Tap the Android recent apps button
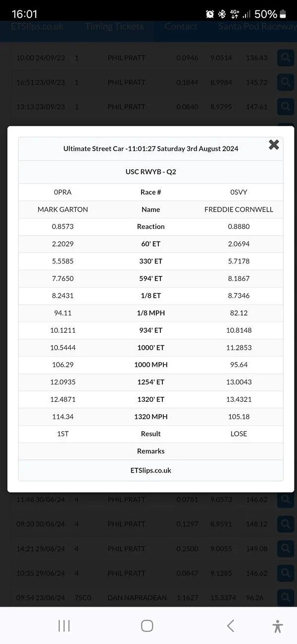 pos(64,626)
